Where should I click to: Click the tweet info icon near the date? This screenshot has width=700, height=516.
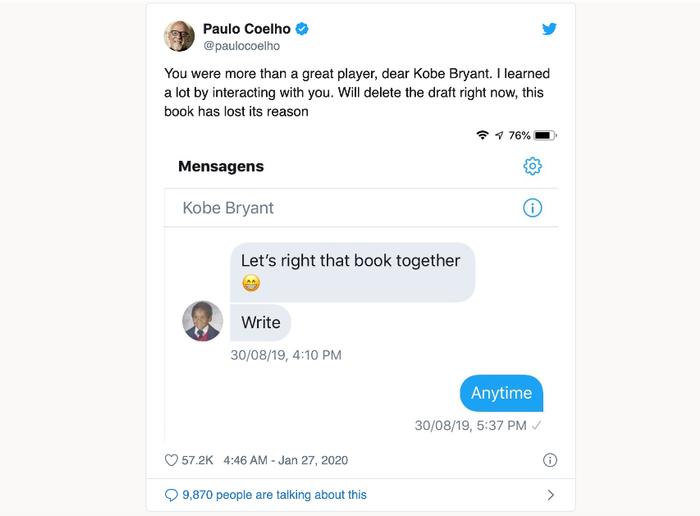pos(550,460)
